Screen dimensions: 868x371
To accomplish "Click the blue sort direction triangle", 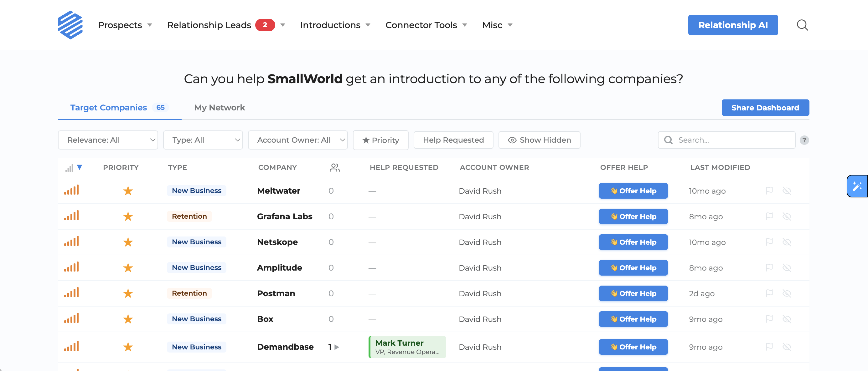I will [x=80, y=167].
